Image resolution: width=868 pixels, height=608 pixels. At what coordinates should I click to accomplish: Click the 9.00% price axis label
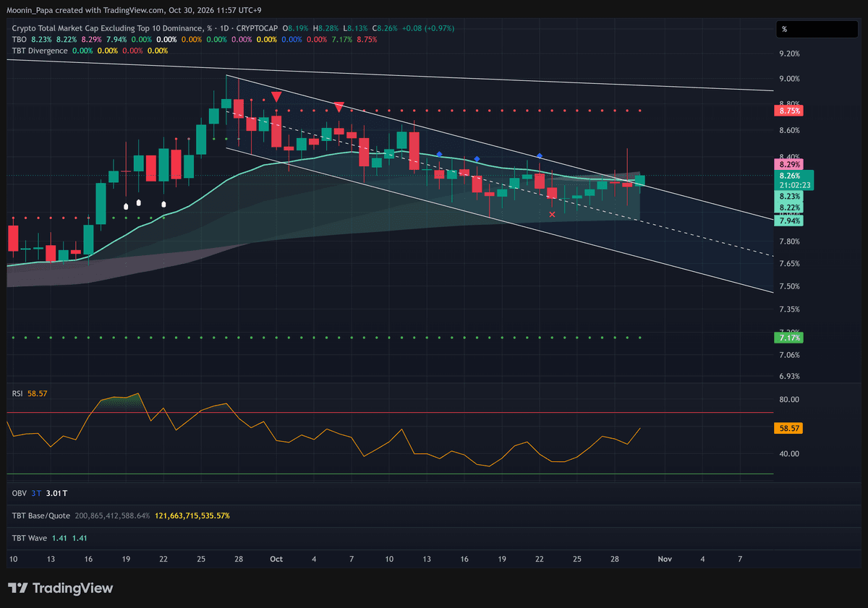coord(789,79)
